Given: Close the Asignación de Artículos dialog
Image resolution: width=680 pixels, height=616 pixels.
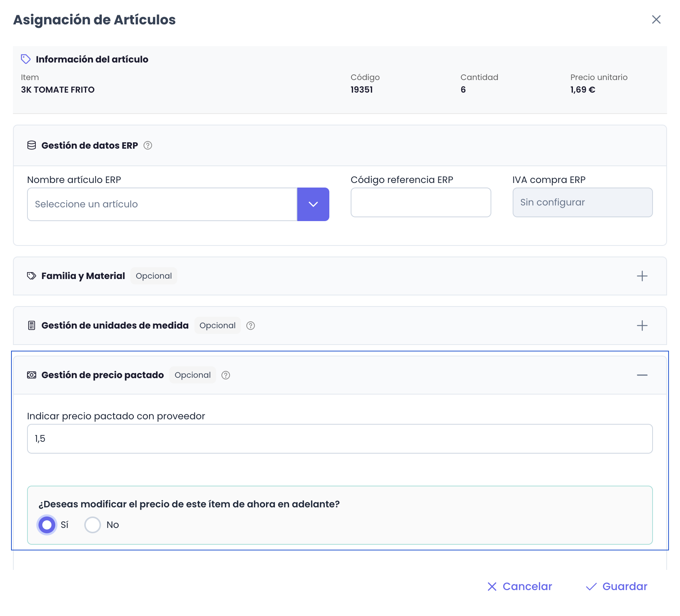Looking at the screenshot, I should (x=656, y=19).
